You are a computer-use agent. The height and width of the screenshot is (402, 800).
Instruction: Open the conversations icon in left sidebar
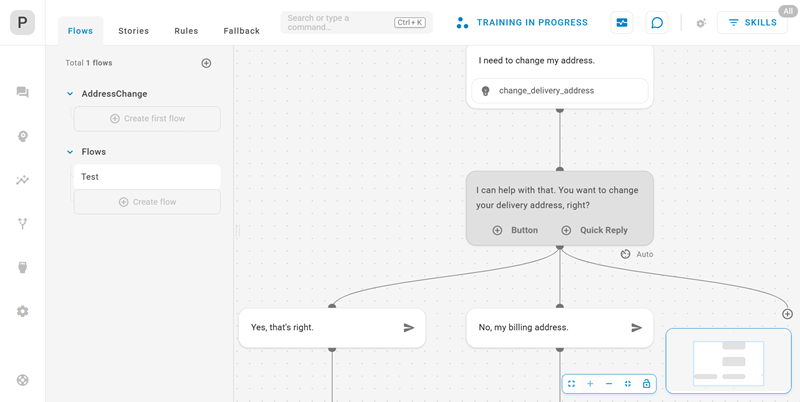pyautogui.click(x=22, y=93)
